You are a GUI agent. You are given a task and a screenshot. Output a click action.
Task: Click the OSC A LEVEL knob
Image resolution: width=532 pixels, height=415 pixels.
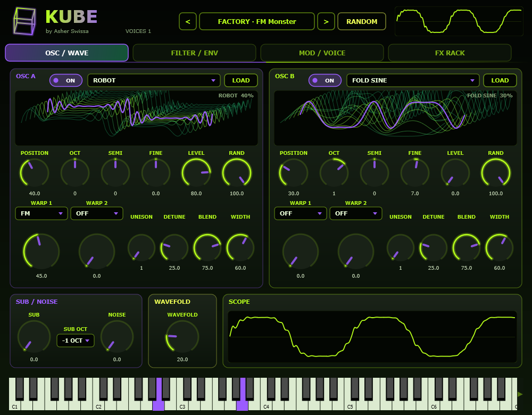click(x=196, y=172)
